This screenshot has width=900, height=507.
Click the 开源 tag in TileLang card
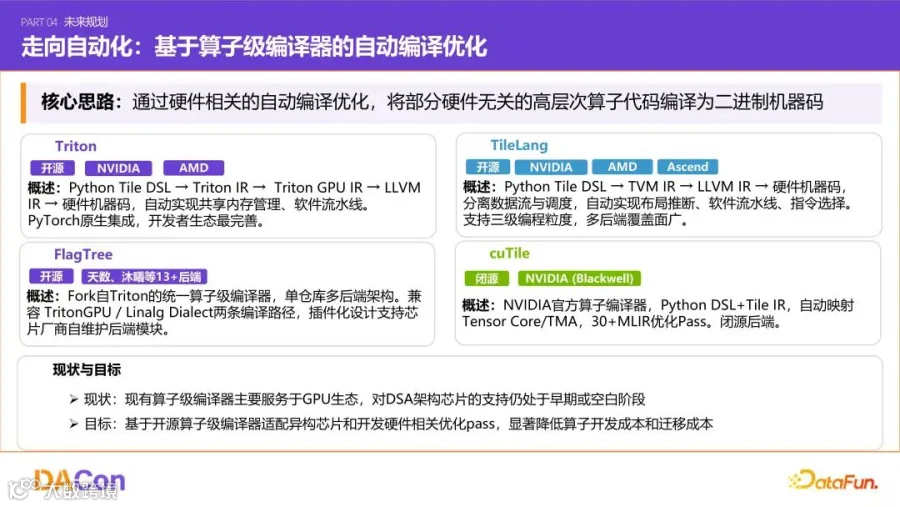tap(487, 167)
